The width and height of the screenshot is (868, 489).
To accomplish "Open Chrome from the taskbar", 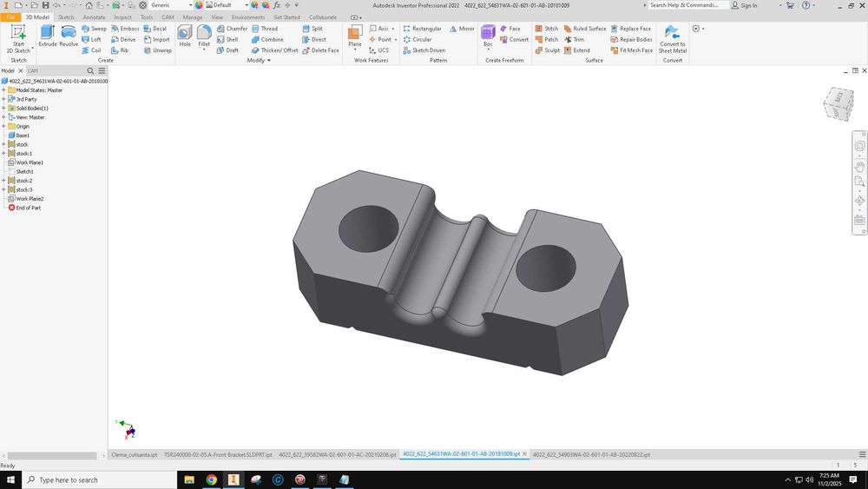I will pos(211,479).
